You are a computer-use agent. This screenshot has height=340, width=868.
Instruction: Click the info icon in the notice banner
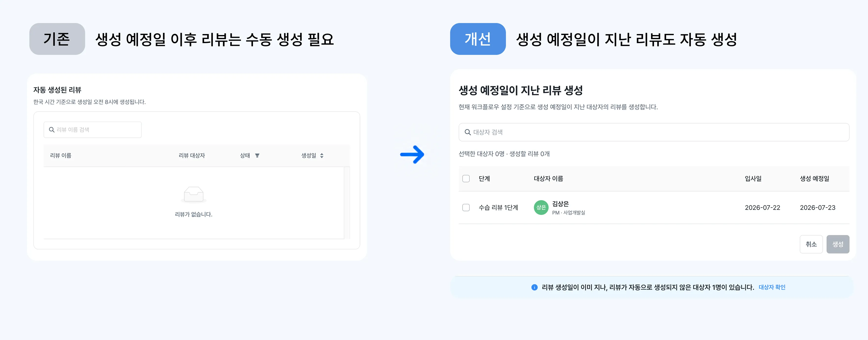(534, 287)
